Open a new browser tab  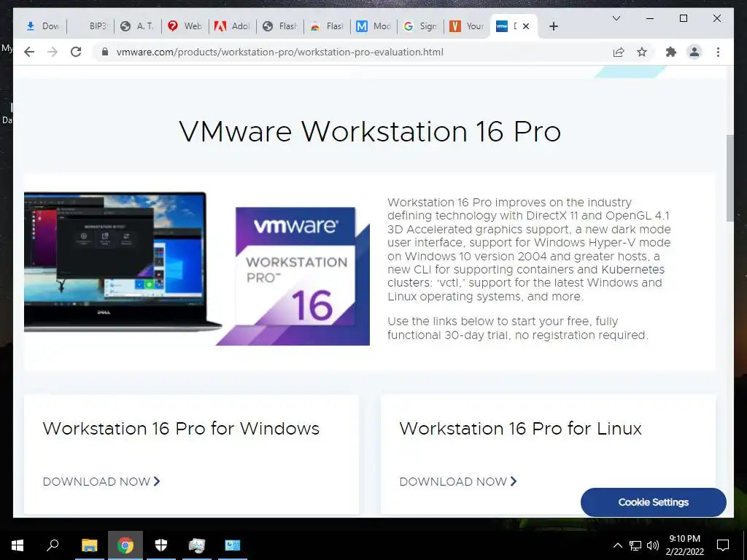pos(553,27)
